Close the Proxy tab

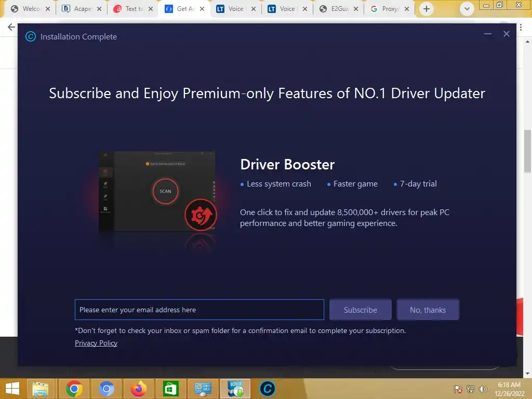(407, 9)
